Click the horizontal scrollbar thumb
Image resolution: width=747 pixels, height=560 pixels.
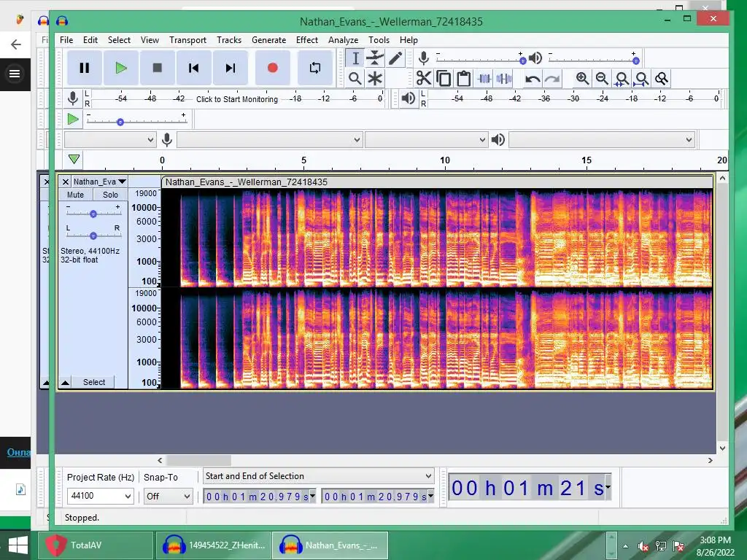click(x=198, y=461)
